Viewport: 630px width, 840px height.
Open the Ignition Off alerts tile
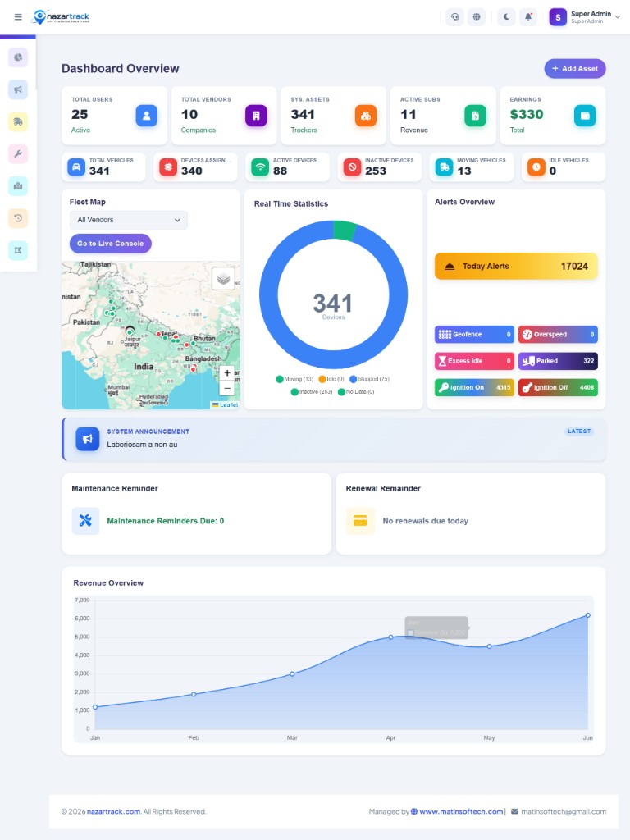tap(558, 387)
